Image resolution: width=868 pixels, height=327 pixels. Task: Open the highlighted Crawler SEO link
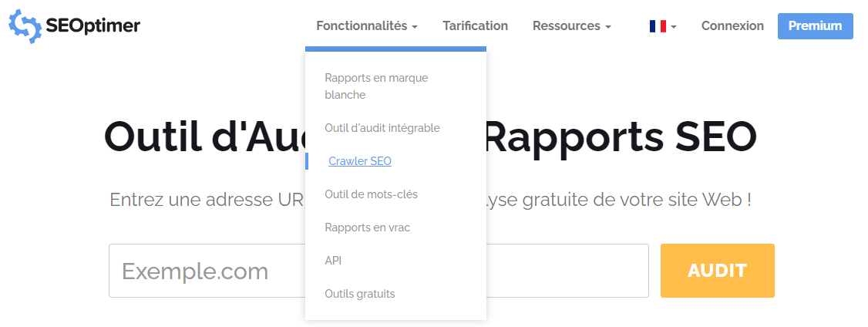pos(360,161)
